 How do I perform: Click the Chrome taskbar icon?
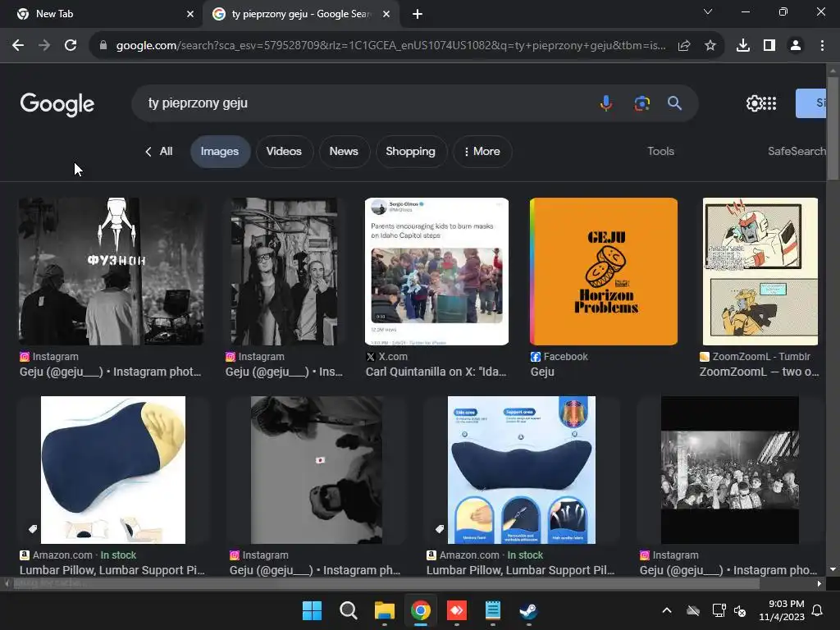421,610
